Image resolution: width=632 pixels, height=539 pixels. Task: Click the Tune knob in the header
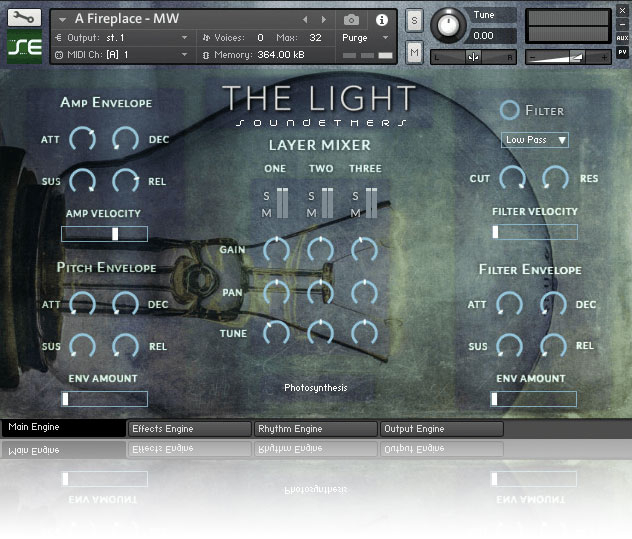[448, 25]
